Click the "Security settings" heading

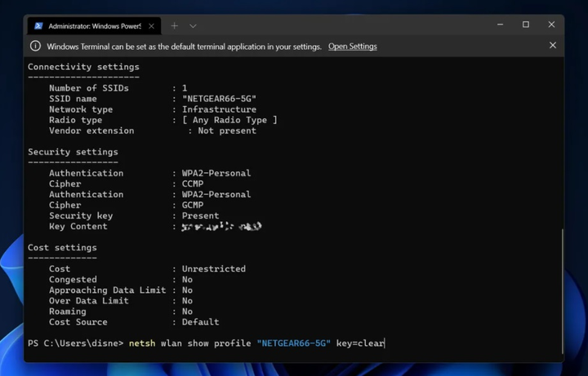point(73,152)
